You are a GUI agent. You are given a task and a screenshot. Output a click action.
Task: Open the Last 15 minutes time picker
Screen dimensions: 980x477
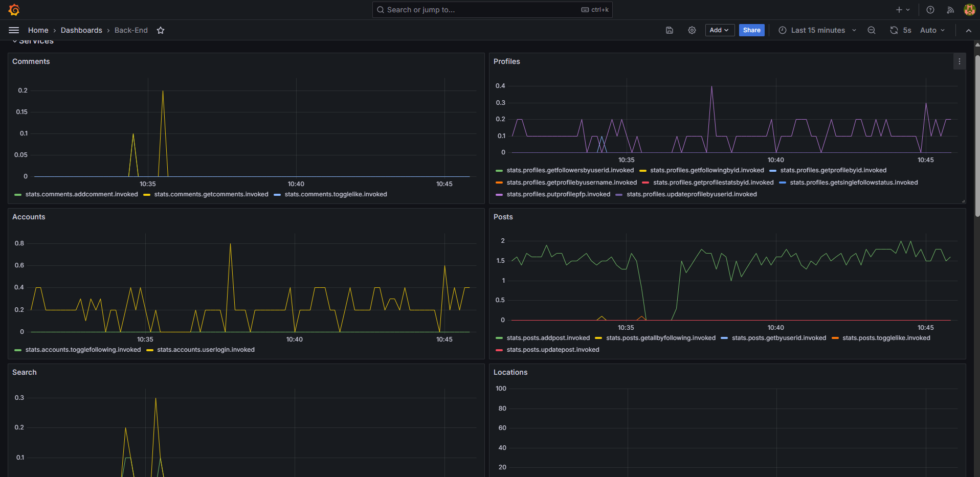817,30
